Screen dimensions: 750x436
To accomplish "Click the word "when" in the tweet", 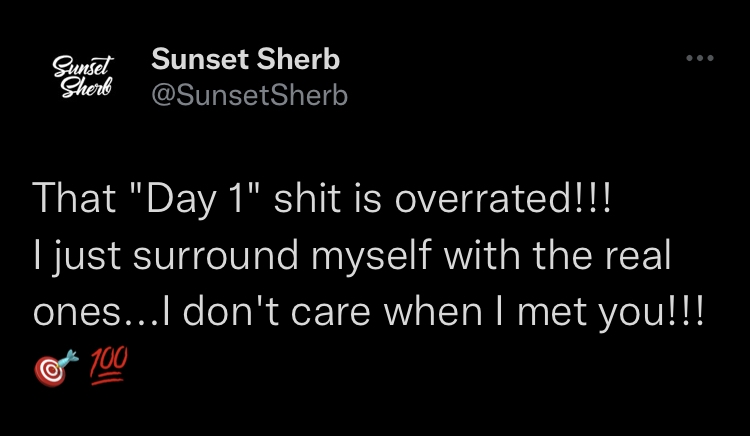I will [433, 311].
